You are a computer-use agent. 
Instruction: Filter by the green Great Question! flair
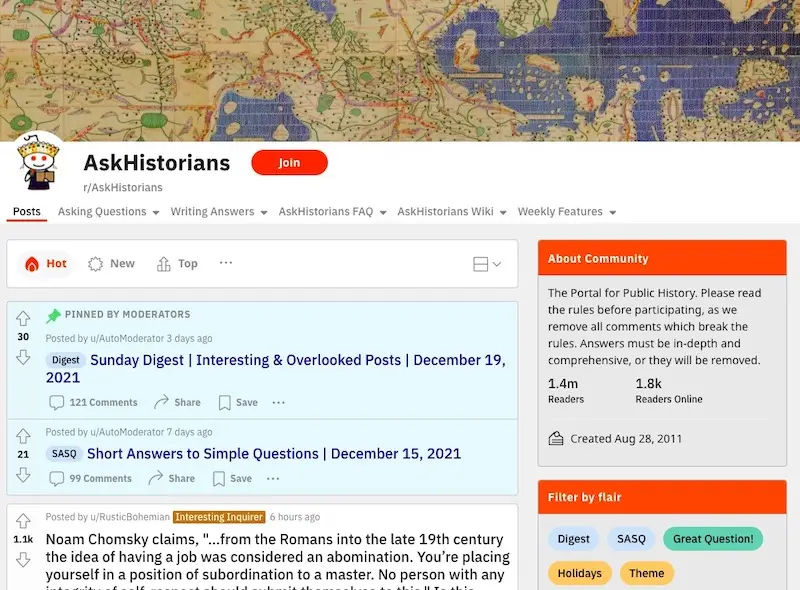(x=713, y=538)
